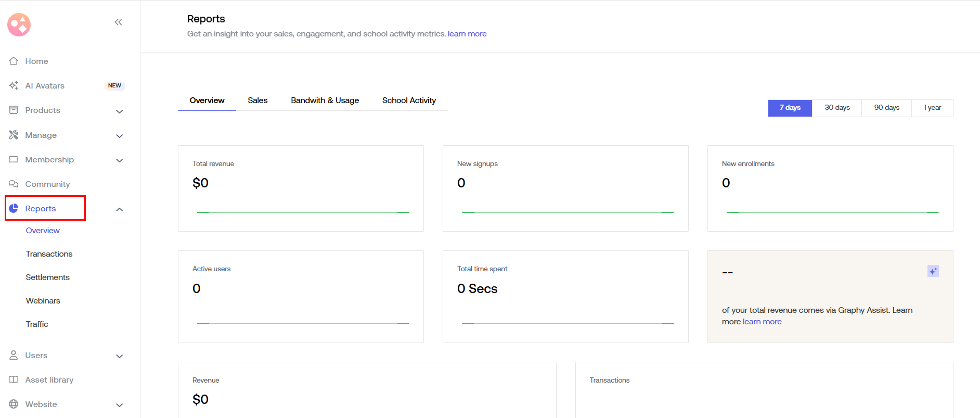This screenshot has height=418, width=980.
Task: Expand the Membership section chevron
Action: [x=119, y=160]
